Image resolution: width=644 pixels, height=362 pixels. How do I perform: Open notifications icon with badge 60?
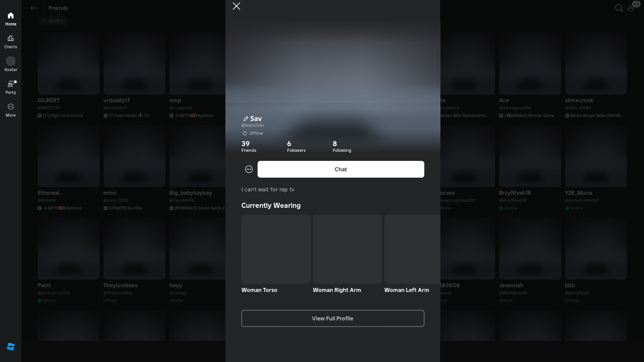click(x=631, y=8)
